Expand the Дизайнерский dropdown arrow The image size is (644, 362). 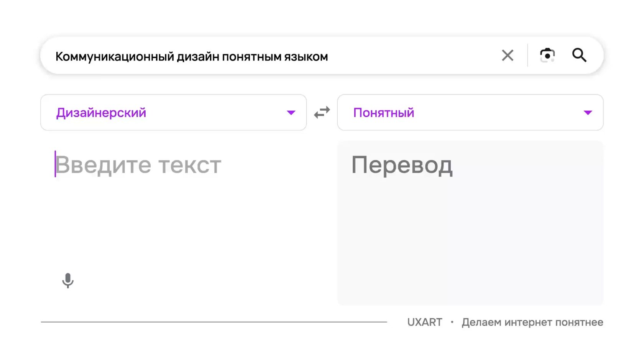(291, 113)
